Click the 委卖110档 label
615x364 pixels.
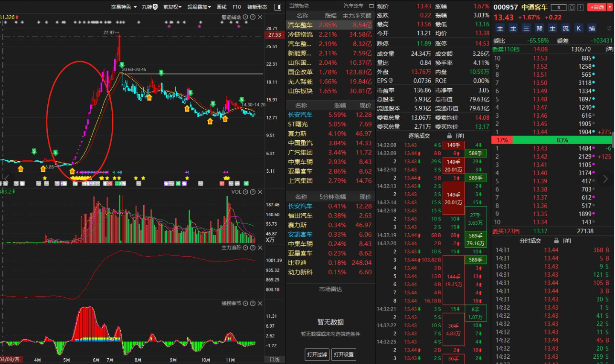(505, 49)
